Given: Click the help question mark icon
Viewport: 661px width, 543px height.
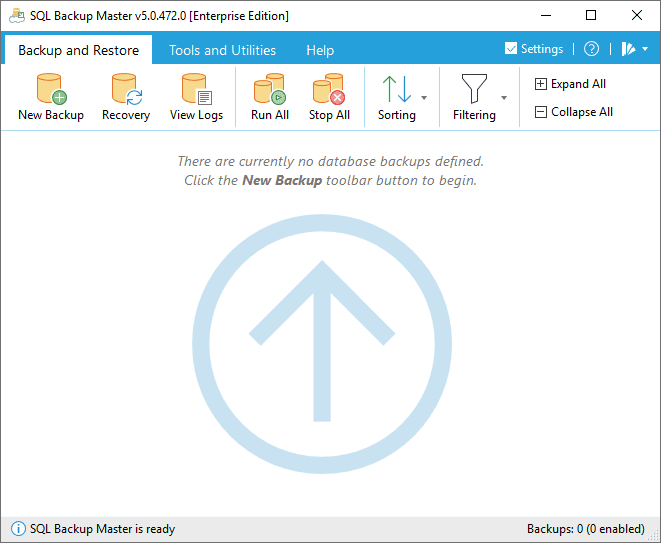Looking at the screenshot, I should (591, 49).
